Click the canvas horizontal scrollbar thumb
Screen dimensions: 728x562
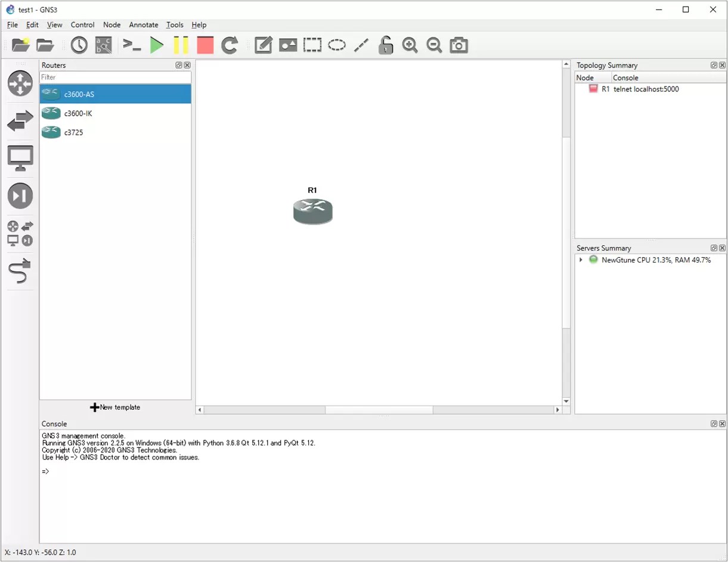pyautogui.click(x=379, y=410)
